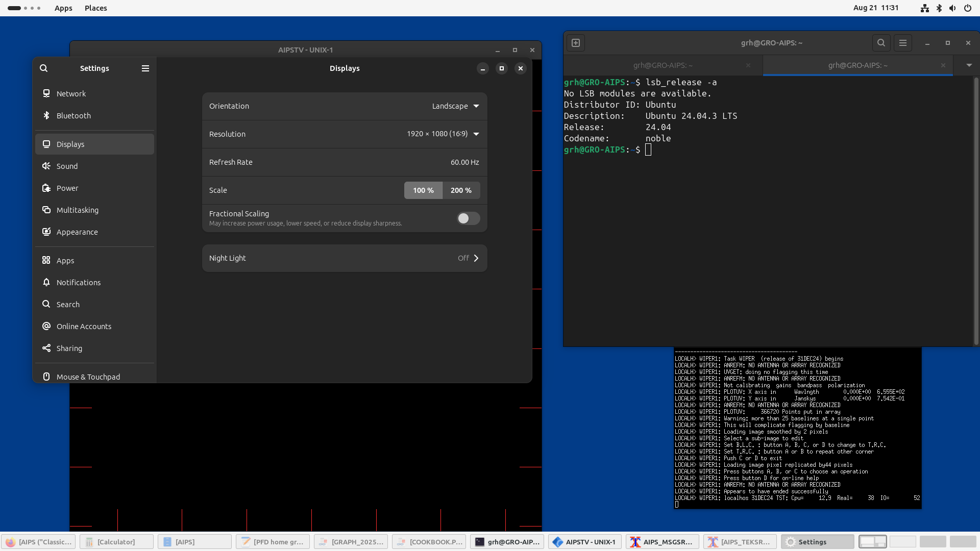Open the Settings hamburger menu icon

[145, 68]
